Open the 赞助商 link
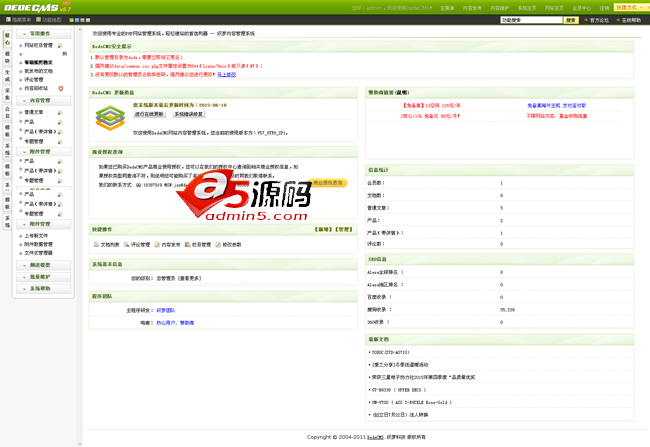This screenshot has height=447, width=650. [x=187, y=323]
